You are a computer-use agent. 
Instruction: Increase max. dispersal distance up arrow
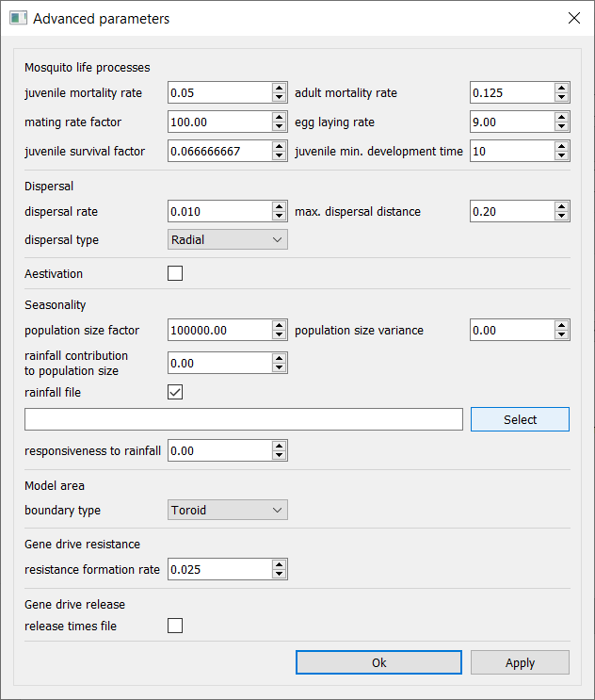pos(561,206)
